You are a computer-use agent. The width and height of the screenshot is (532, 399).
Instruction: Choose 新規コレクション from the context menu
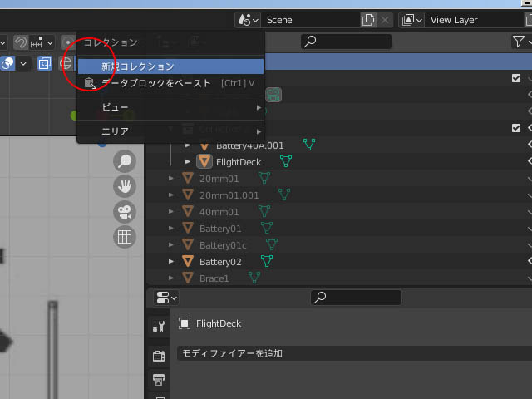coord(170,66)
